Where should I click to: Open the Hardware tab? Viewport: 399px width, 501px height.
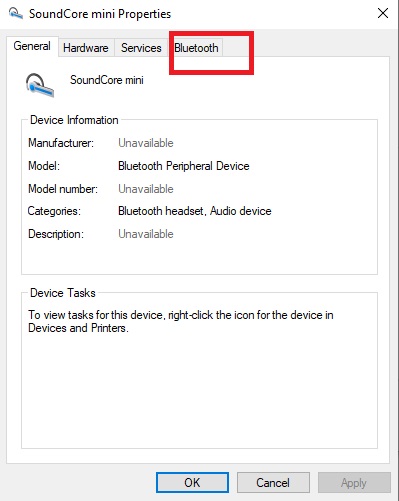point(86,48)
